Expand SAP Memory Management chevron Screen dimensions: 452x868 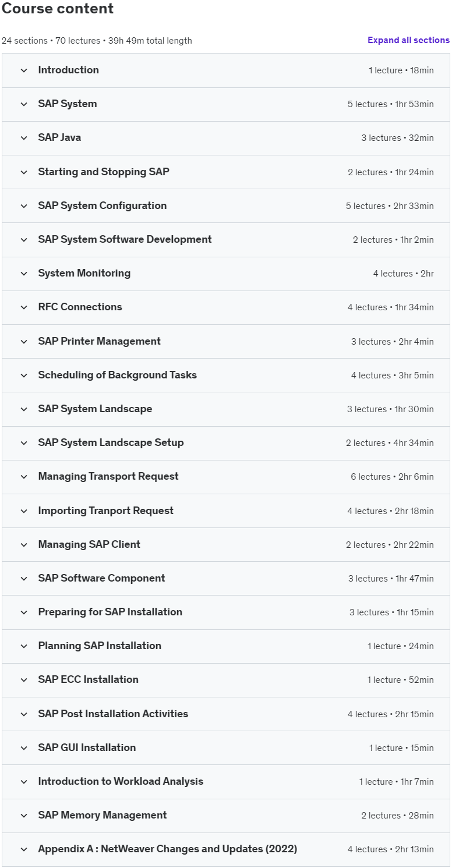coord(24,816)
